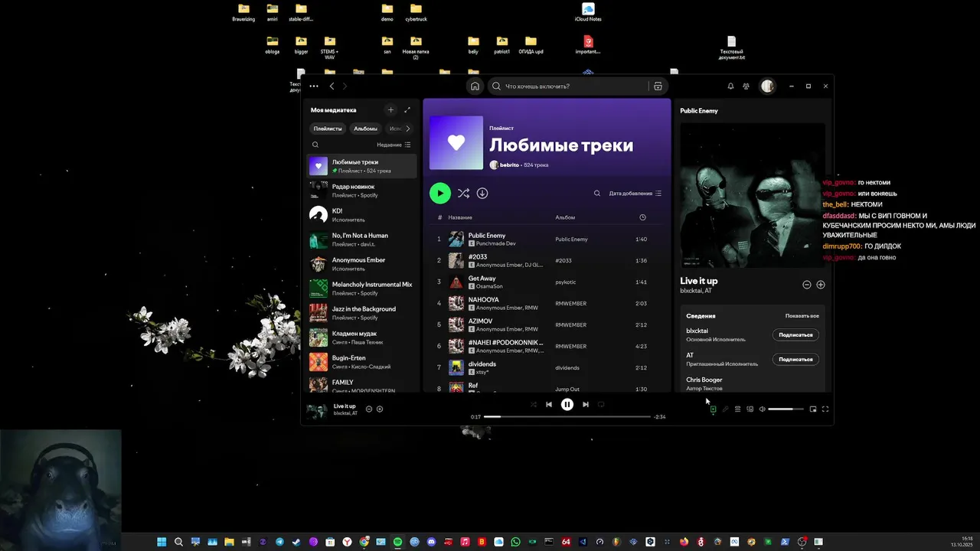Mute with the speaker icon
This screenshot has height=551, width=980.
[762, 409]
